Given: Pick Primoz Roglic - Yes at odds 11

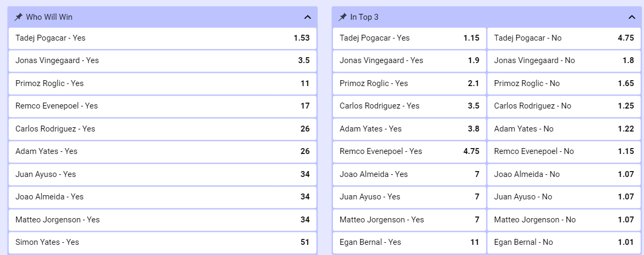Looking at the screenshot, I should [x=162, y=83].
